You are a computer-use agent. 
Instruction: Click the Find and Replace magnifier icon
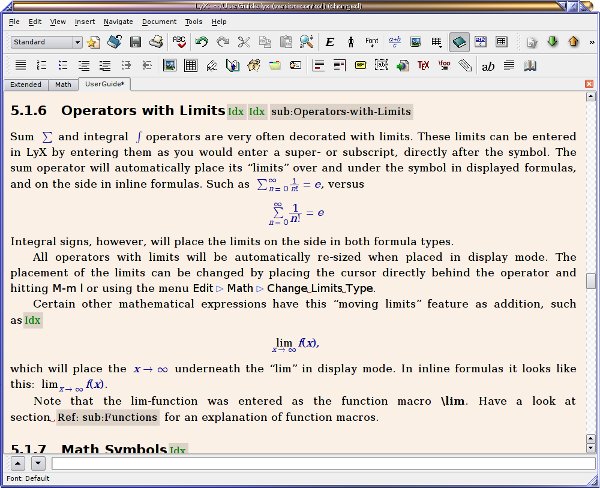pos(306,42)
